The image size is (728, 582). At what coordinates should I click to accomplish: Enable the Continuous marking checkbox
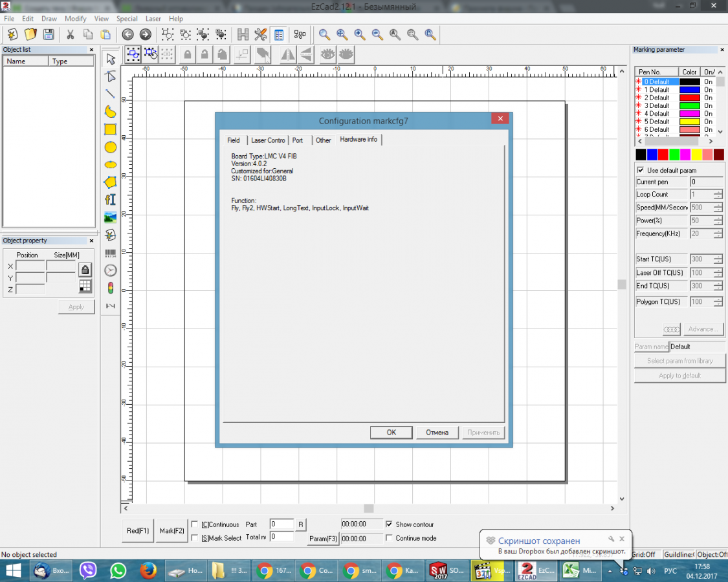[195, 524]
